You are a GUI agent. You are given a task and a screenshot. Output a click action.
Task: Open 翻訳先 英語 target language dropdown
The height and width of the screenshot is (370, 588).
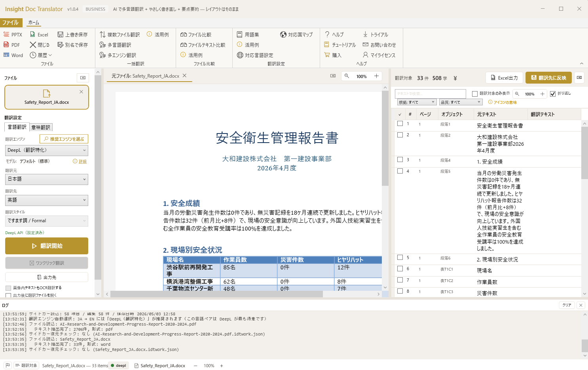coord(47,200)
